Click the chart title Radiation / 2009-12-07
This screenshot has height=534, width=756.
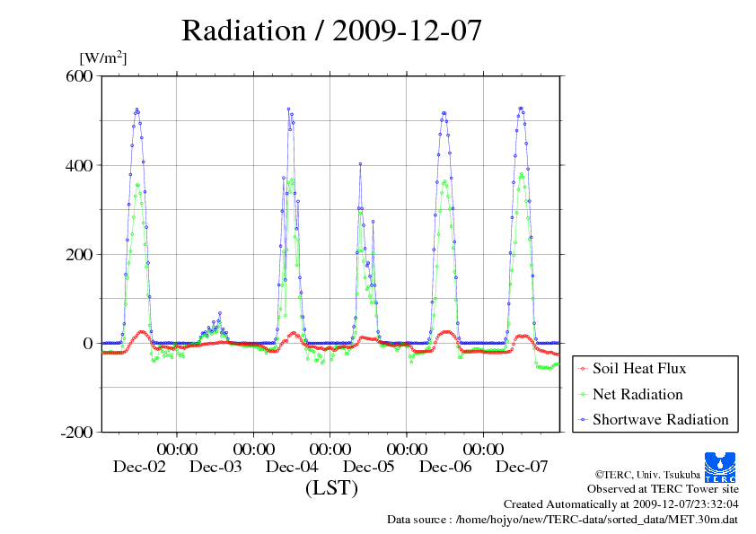click(x=331, y=30)
